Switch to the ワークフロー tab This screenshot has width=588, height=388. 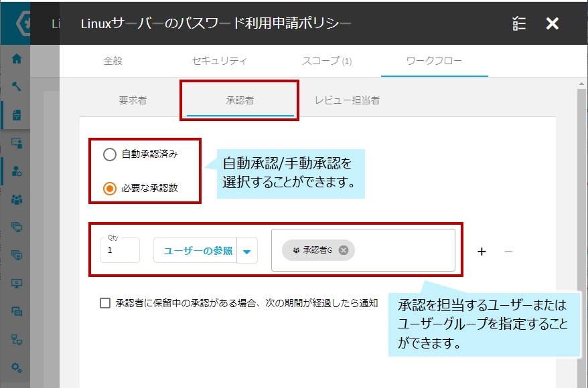tap(434, 61)
